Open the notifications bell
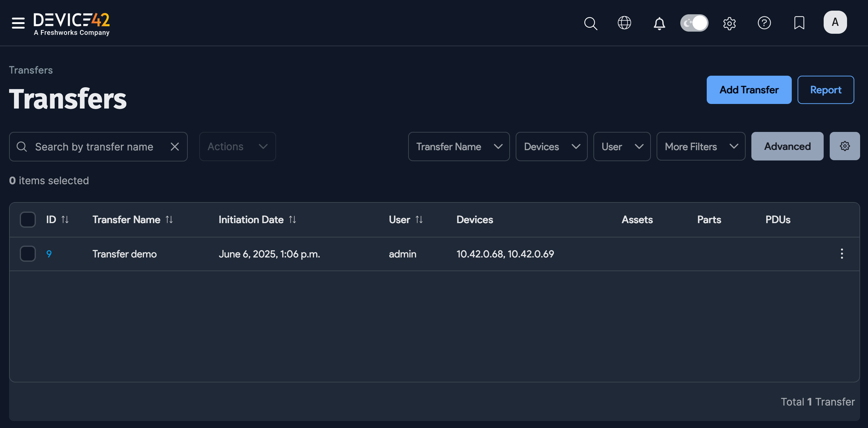This screenshot has width=868, height=428. coord(660,23)
